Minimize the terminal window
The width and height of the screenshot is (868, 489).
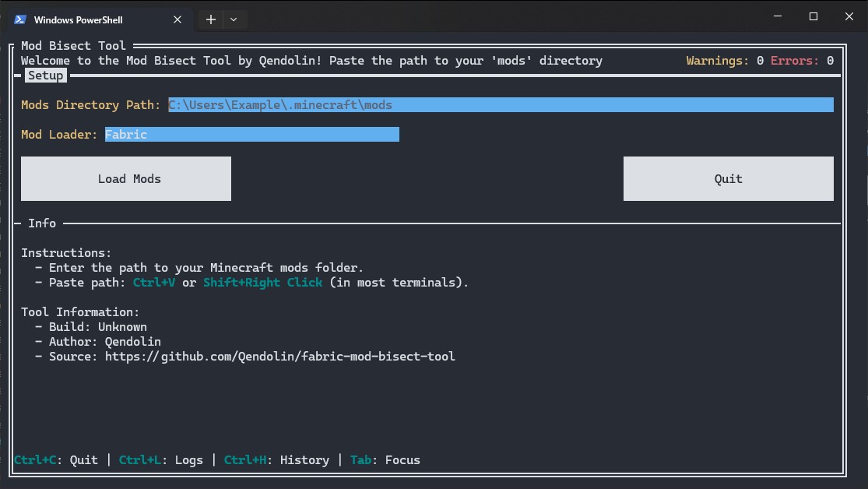coord(778,16)
